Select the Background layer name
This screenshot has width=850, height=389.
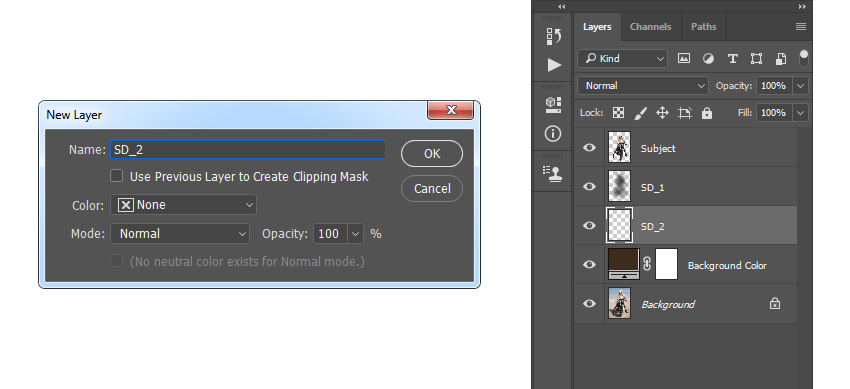[668, 304]
